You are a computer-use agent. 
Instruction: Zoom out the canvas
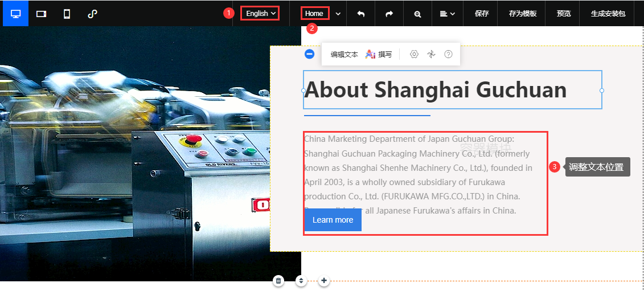coord(417,14)
